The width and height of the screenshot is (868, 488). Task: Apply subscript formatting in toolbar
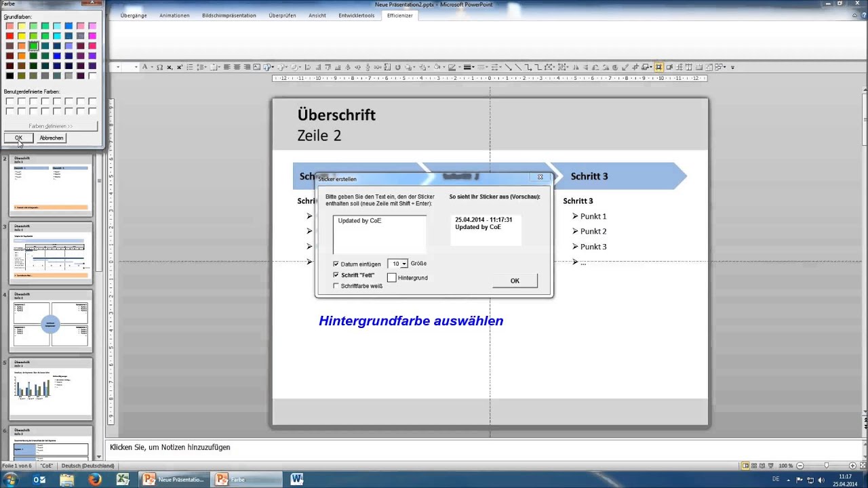point(170,67)
